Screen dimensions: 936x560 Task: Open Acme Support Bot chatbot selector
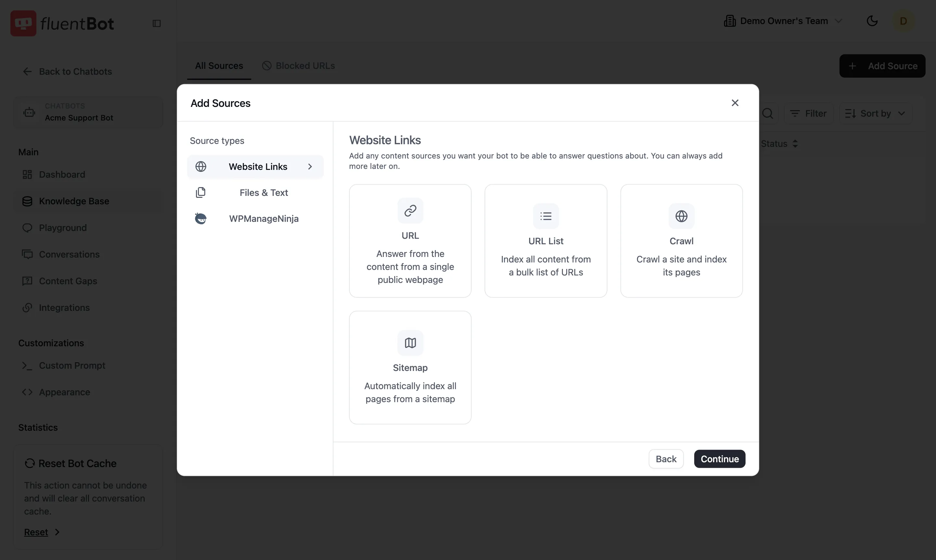pos(88,112)
